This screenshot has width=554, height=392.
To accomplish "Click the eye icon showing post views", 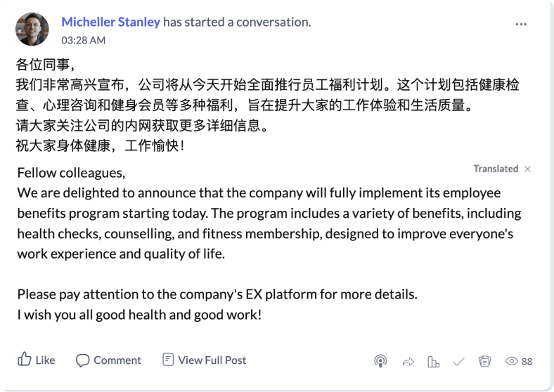I will (512, 361).
